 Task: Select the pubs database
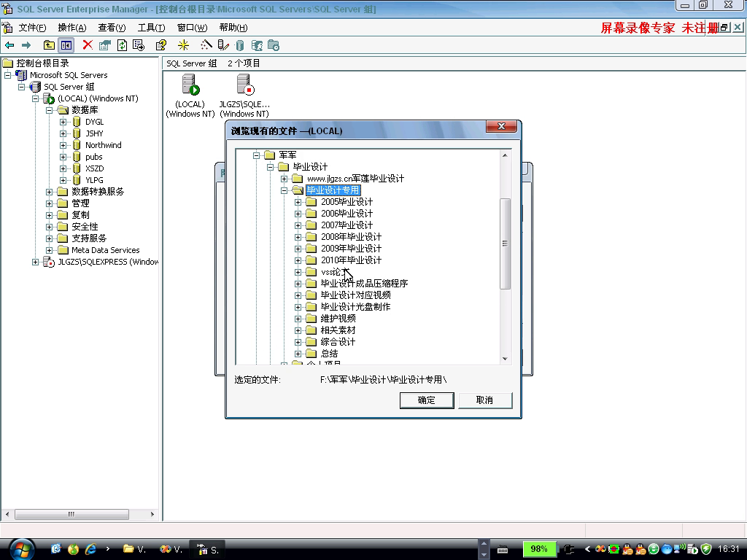coord(94,157)
